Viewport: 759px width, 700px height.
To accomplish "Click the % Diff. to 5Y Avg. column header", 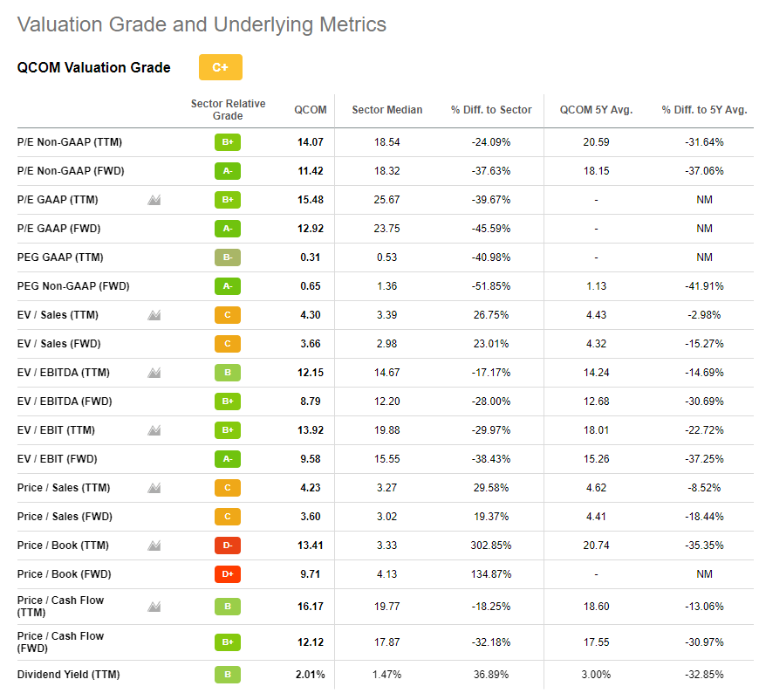I will (x=704, y=110).
